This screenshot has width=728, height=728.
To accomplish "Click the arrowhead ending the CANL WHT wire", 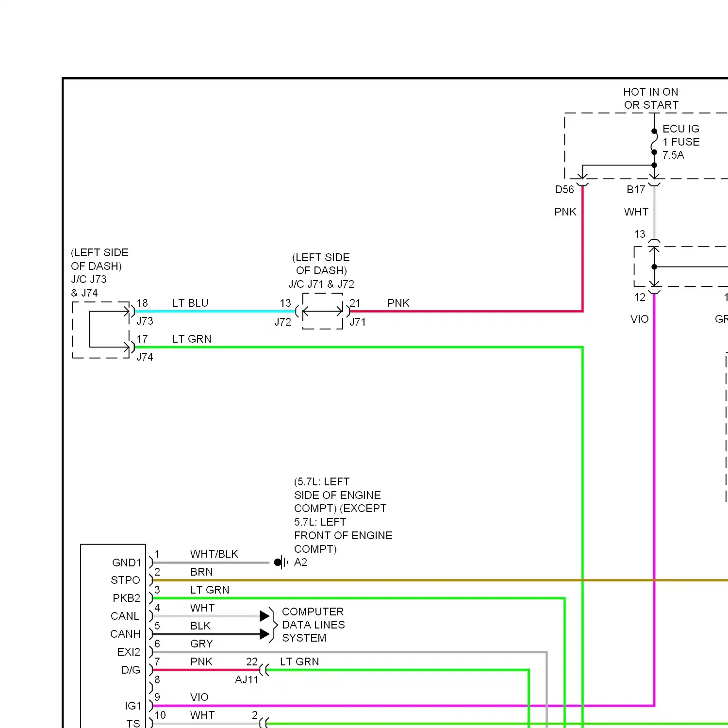I will click(x=265, y=616).
